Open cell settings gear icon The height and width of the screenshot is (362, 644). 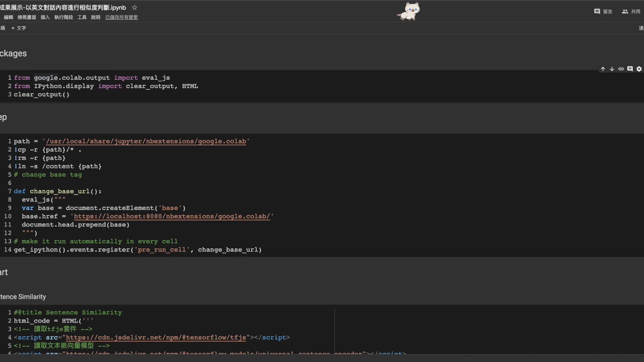[639, 69]
